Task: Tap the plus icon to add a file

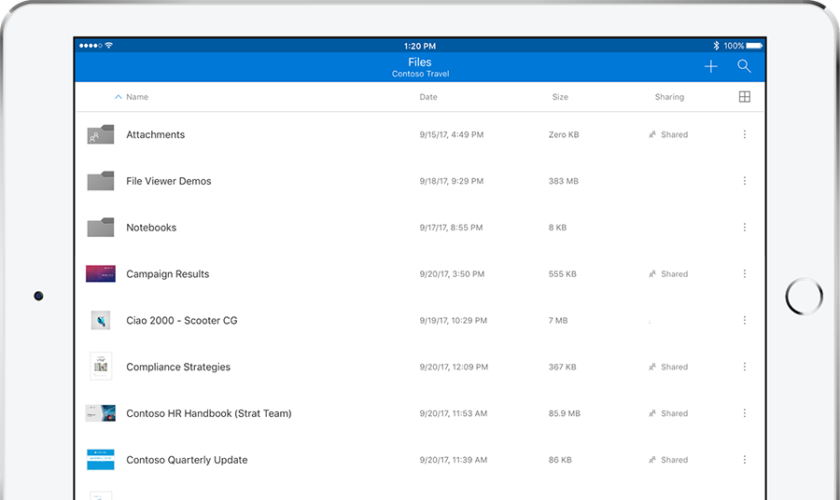Action: tap(710, 67)
